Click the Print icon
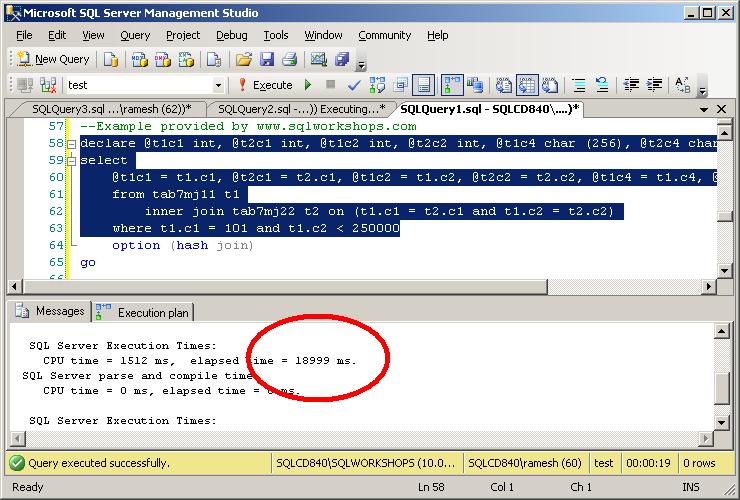This screenshot has width=740, height=500. [290, 59]
